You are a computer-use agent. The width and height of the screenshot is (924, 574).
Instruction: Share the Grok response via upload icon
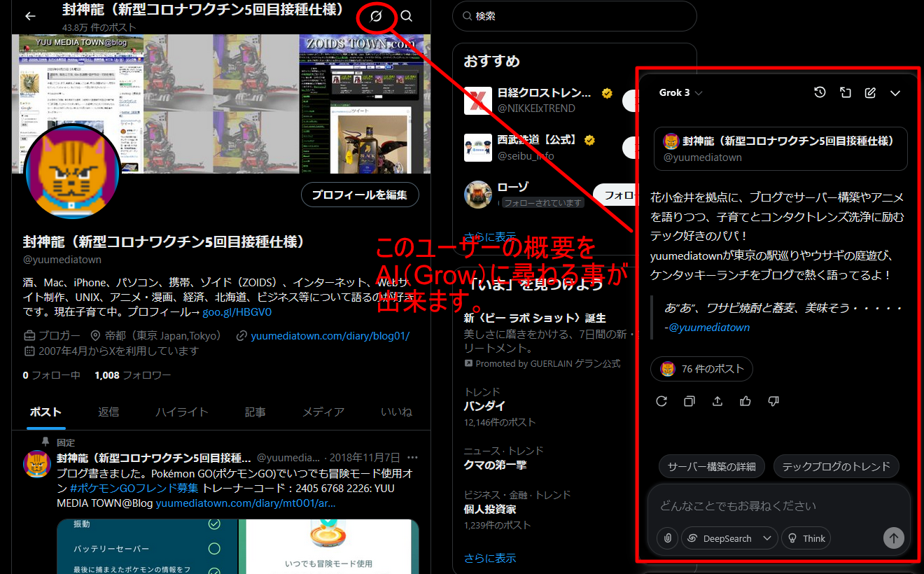717,400
